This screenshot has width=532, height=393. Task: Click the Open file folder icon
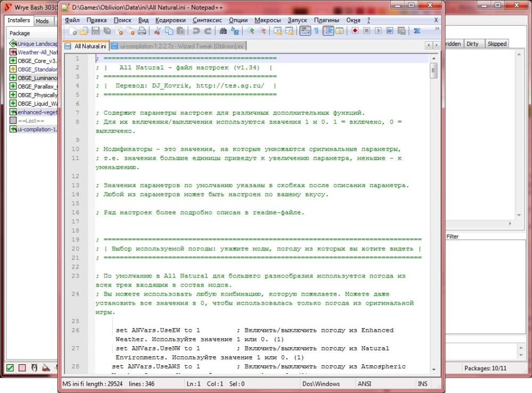click(x=84, y=31)
